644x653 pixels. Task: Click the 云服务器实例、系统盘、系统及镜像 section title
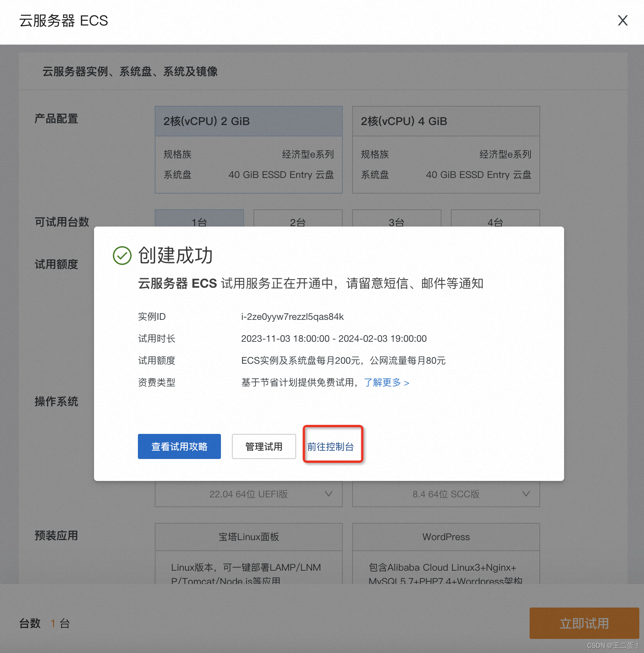(x=130, y=71)
